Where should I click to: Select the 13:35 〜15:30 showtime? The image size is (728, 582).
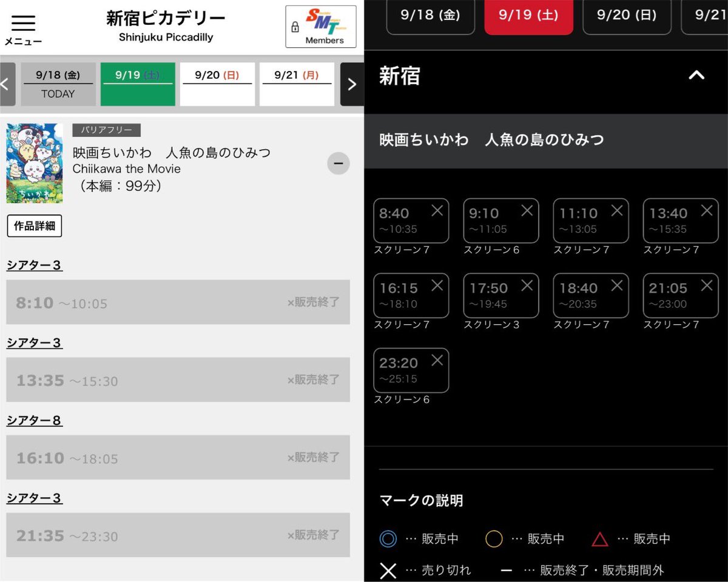click(x=178, y=380)
